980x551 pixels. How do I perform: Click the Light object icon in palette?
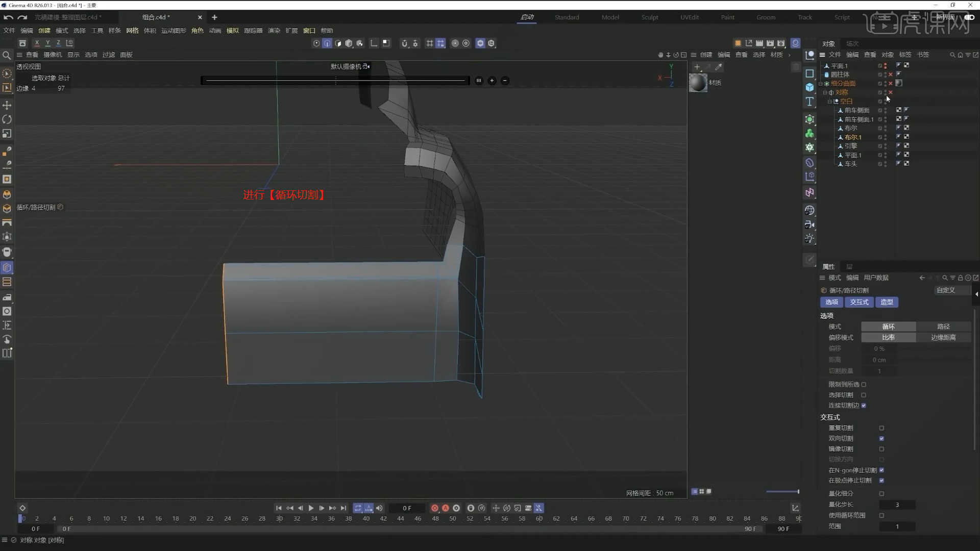tap(810, 239)
